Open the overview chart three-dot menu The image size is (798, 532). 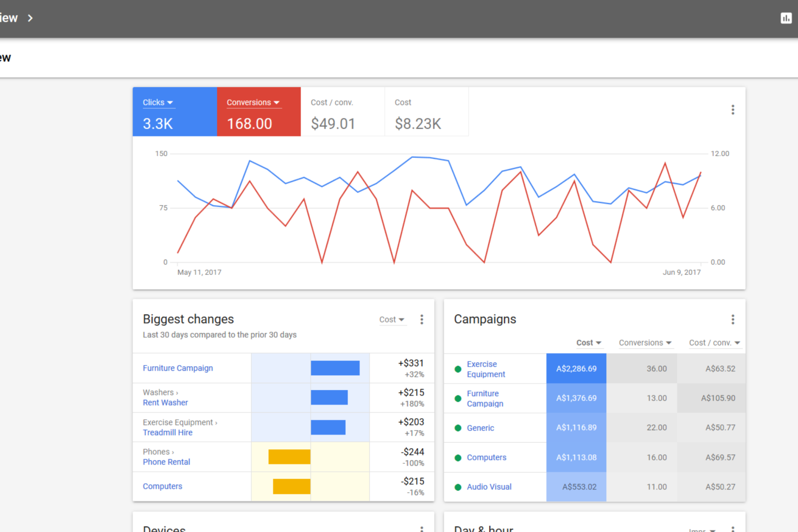coord(733,110)
